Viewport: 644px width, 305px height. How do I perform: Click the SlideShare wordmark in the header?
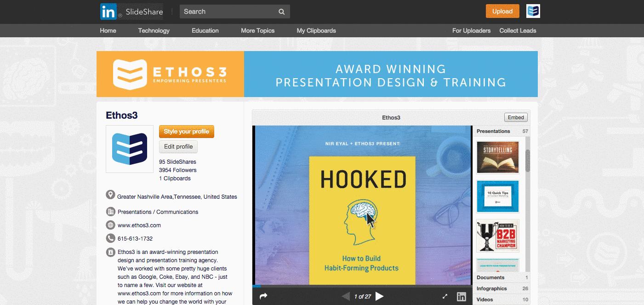[x=144, y=12]
